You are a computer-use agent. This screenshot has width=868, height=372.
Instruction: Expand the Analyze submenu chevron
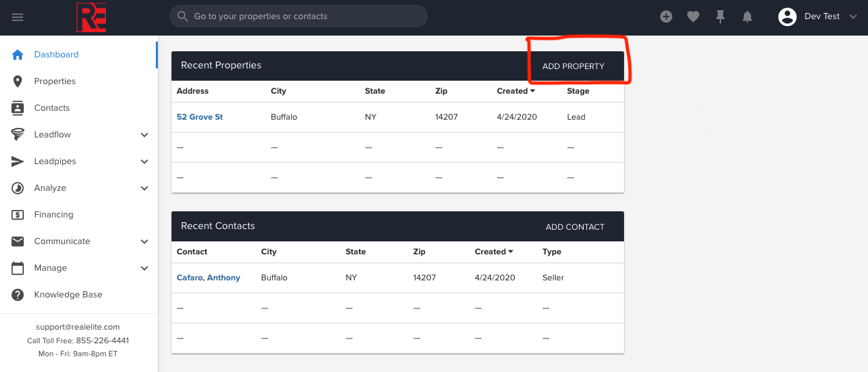tap(144, 188)
